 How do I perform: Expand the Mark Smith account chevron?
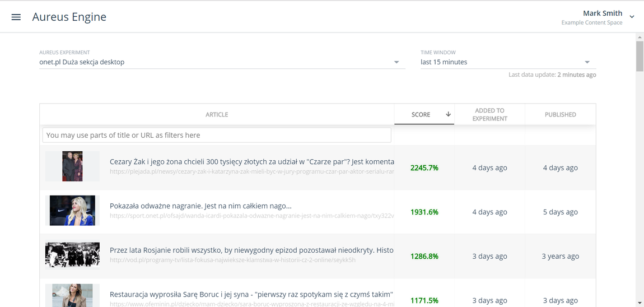pyautogui.click(x=632, y=16)
